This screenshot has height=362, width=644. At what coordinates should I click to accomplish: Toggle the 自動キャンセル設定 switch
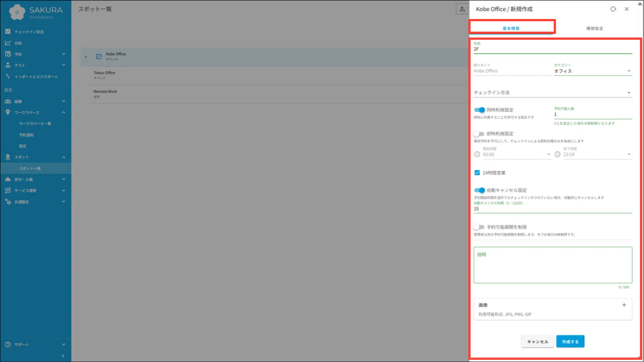[479, 190]
